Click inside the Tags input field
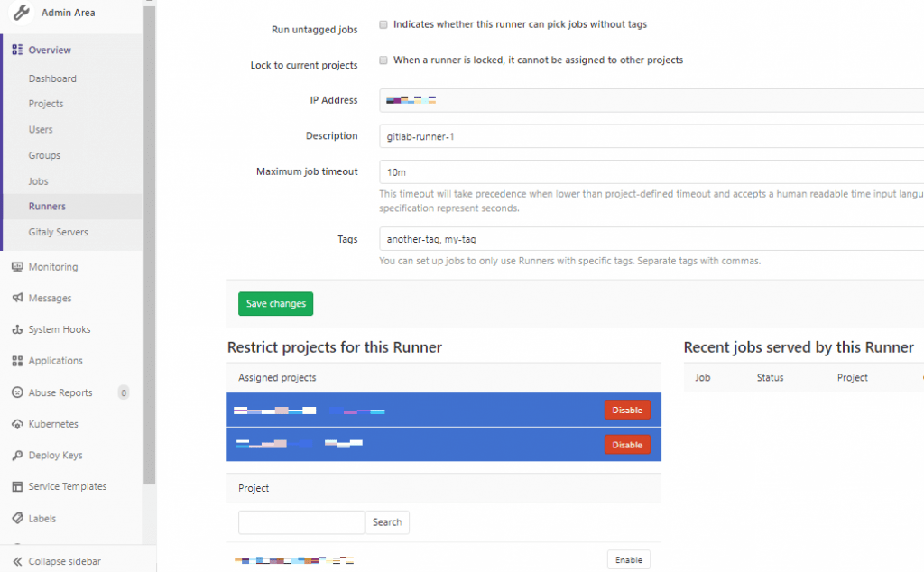This screenshot has width=924, height=572. click(541, 239)
